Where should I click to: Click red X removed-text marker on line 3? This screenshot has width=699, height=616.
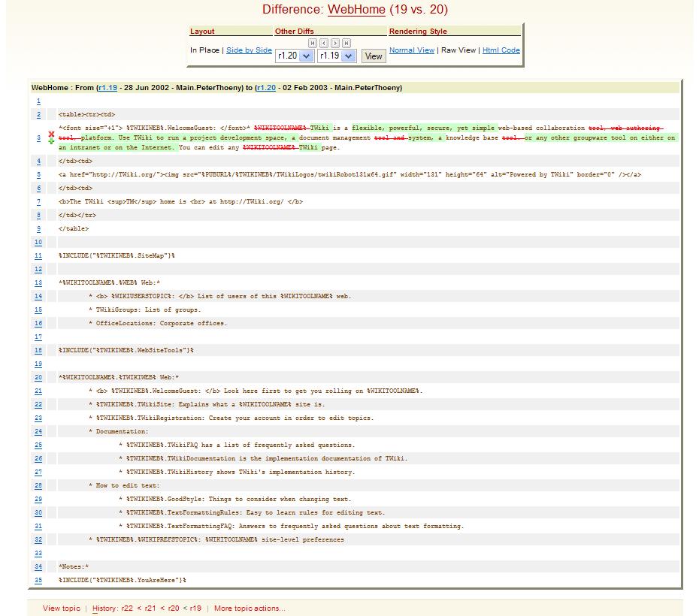51,134
